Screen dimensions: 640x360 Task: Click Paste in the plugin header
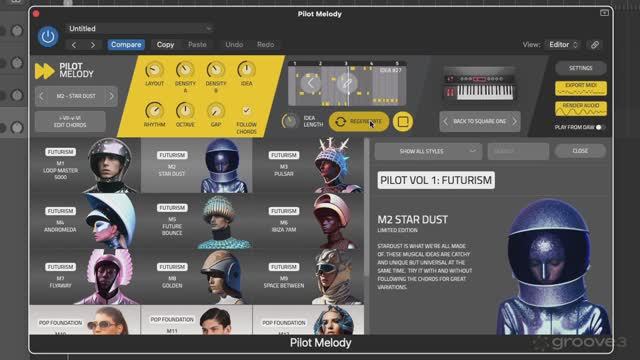(x=197, y=44)
